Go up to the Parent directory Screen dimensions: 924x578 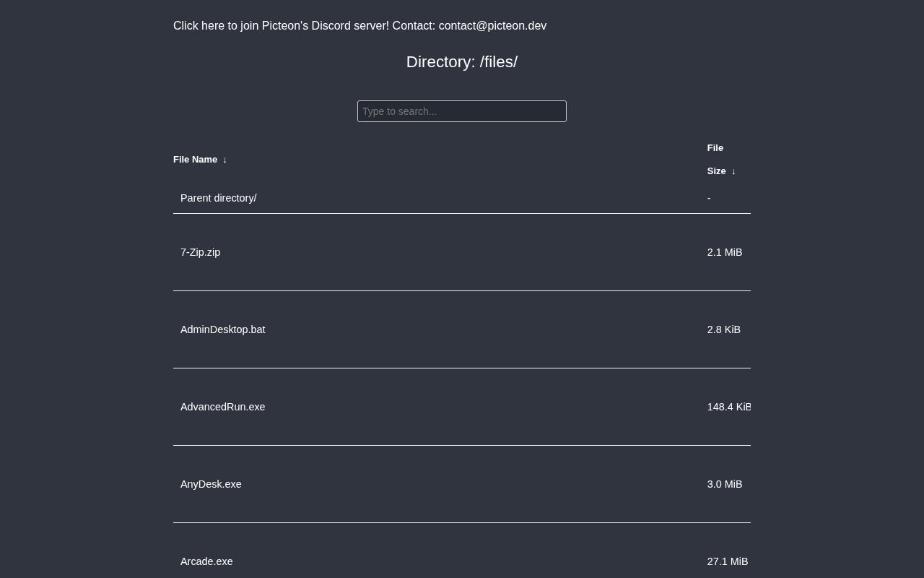[218, 198]
